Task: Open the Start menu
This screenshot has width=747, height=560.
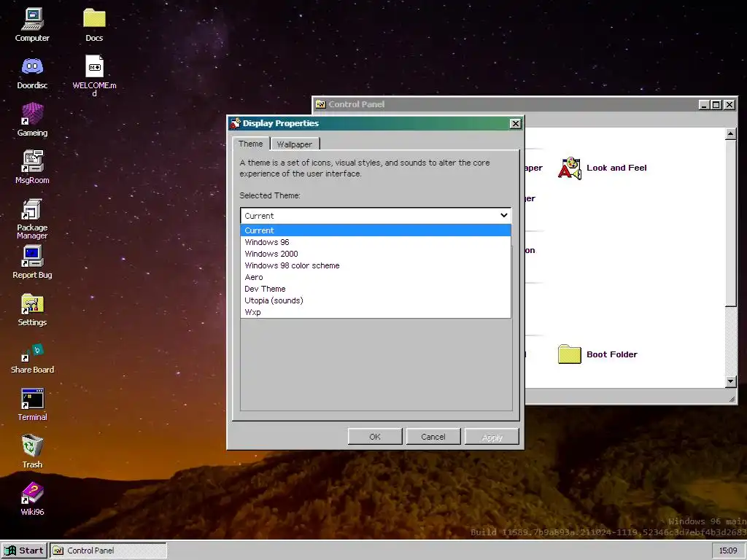Action: (24, 551)
